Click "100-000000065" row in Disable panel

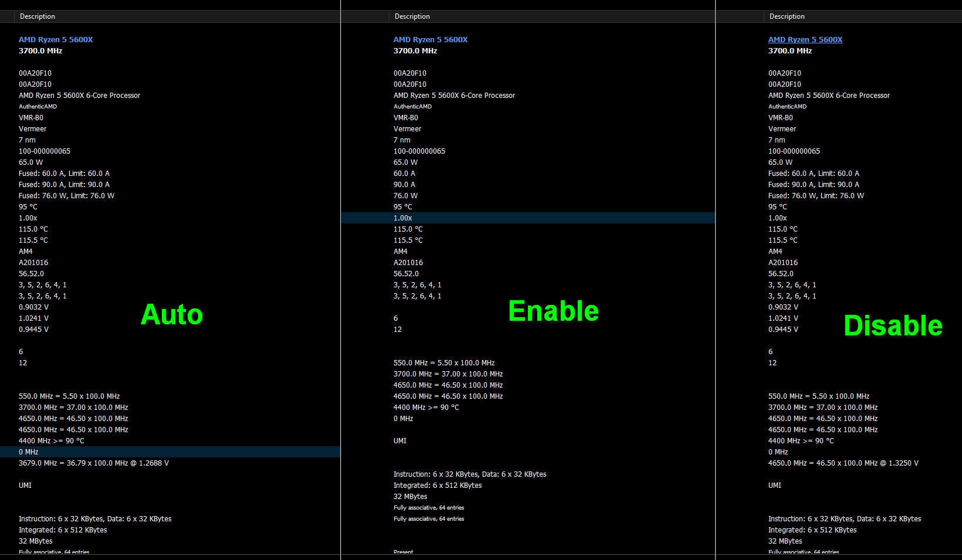click(x=794, y=151)
